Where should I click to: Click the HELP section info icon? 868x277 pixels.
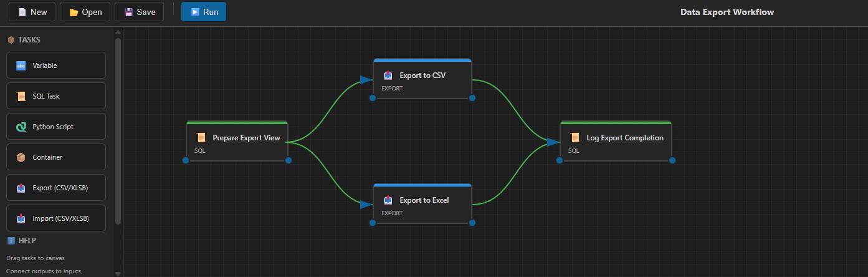point(11,240)
